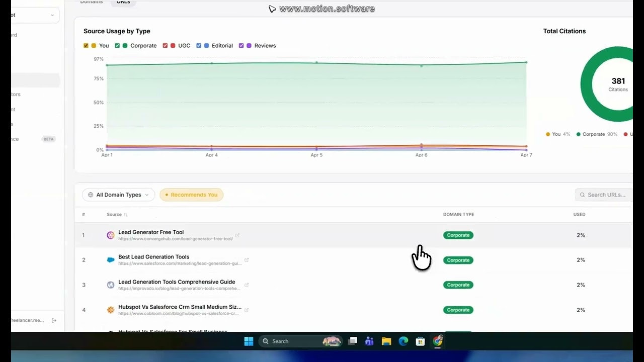This screenshot has width=644, height=362.
Task: Click the 2% used value in row 2
Action: (x=581, y=260)
